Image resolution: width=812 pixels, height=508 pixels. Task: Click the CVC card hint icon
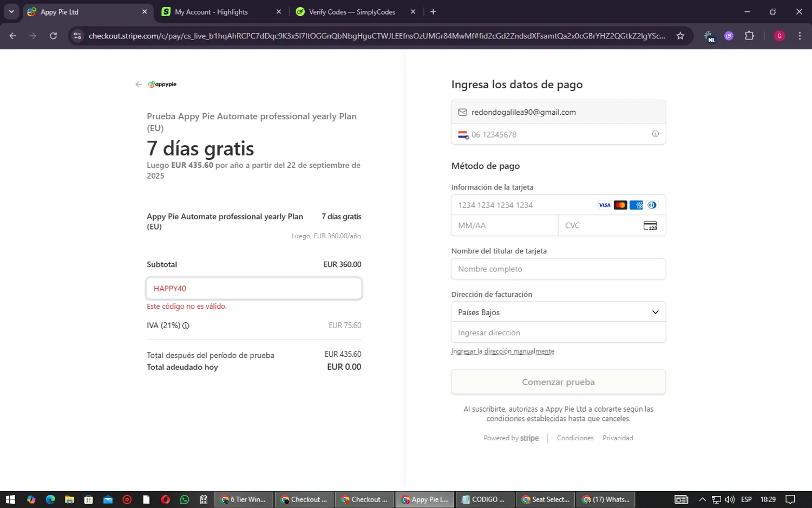coord(650,226)
